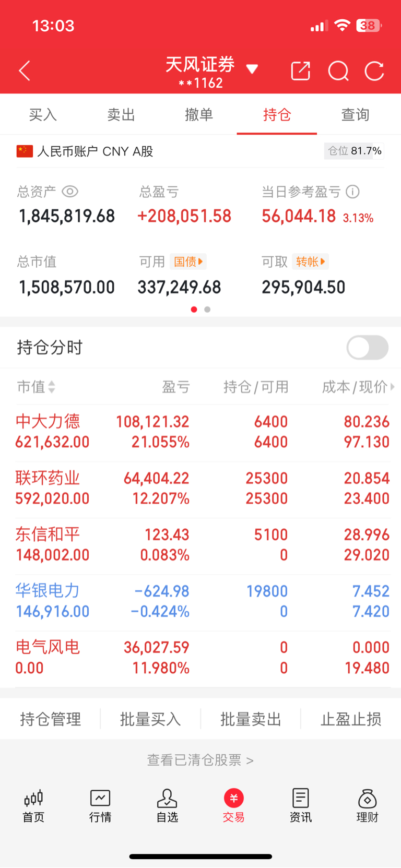This screenshot has width=401, height=868.
Task: Tap the 国债 button next to 可用
Action: tap(188, 261)
